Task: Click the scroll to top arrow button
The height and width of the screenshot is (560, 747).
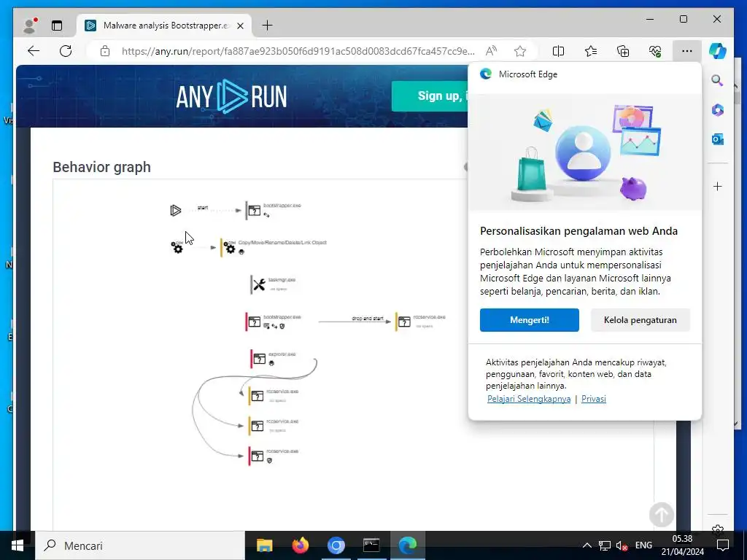Action: pyautogui.click(x=661, y=514)
